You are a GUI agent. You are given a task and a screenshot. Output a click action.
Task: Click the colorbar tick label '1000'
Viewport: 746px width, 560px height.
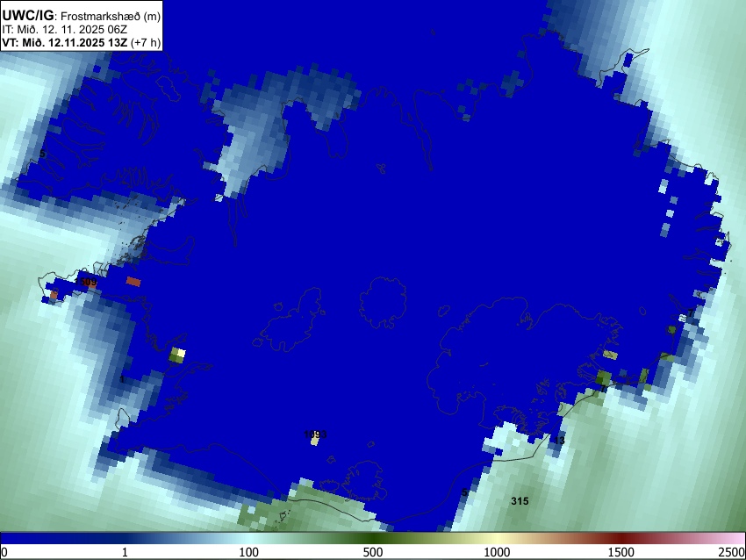click(497, 552)
